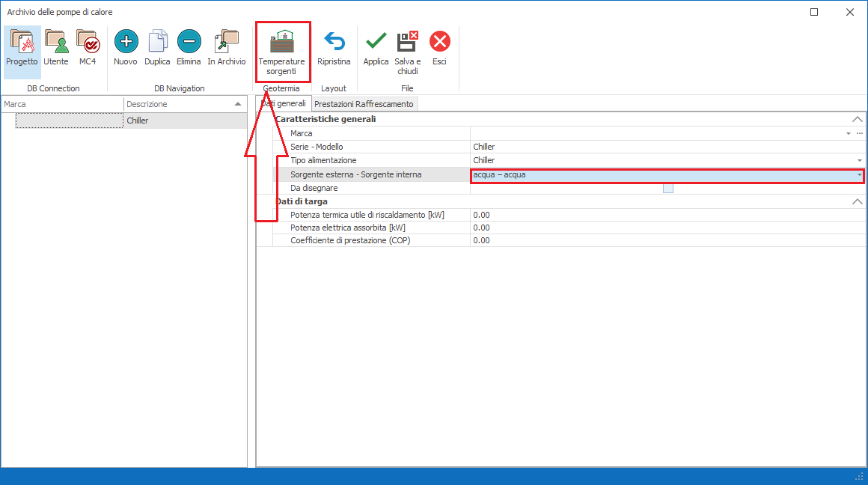This screenshot has height=485, width=868.
Task: Toggle the Da disegnare checkbox
Action: [x=667, y=189]
